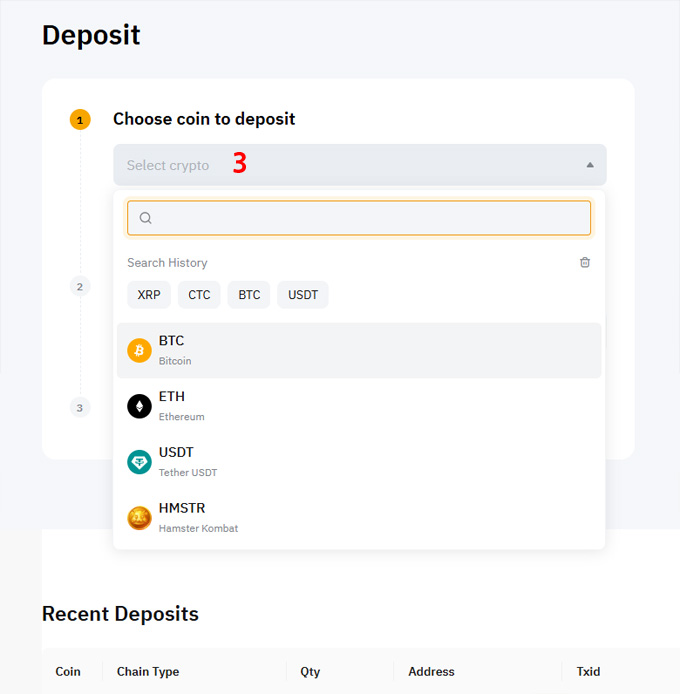Click the orange step 1 circle
Viewport: 680px width, 694px height.
pos(80,120)
